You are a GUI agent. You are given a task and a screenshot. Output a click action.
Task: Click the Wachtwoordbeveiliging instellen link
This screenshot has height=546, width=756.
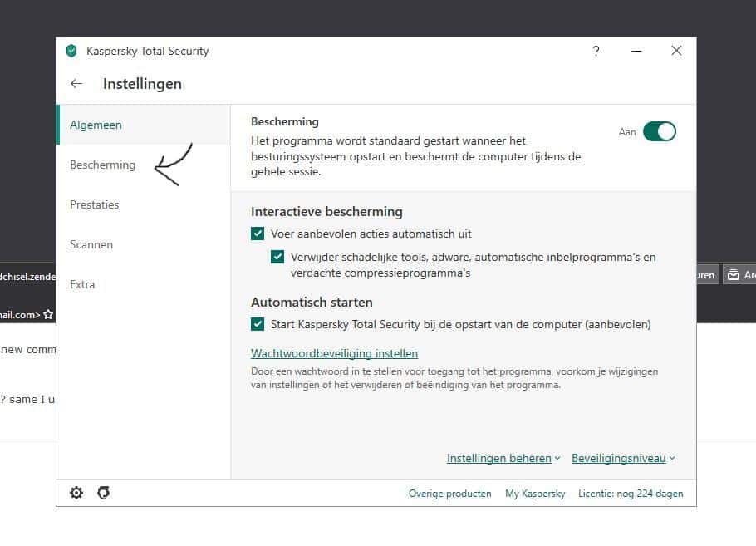(334, 353)
